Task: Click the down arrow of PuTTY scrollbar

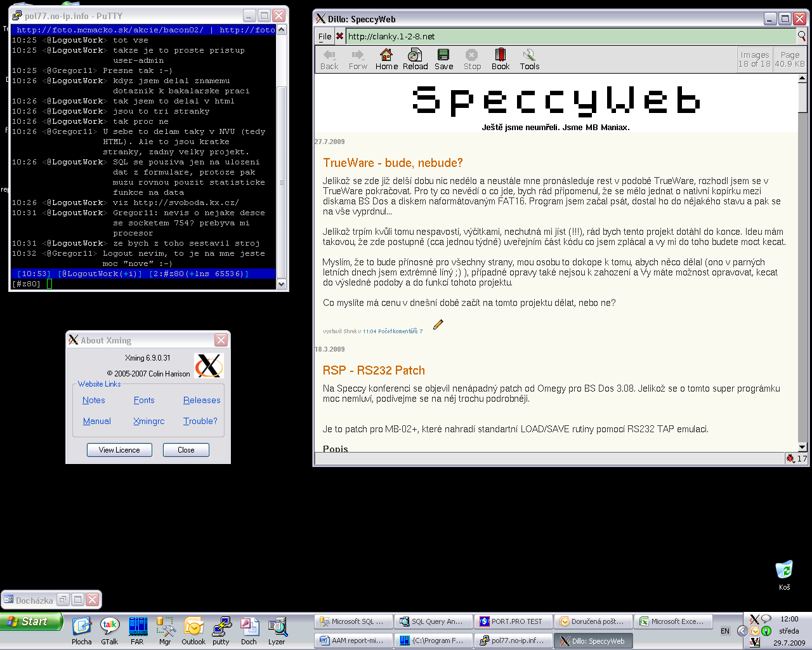Action: coord(282,284)
